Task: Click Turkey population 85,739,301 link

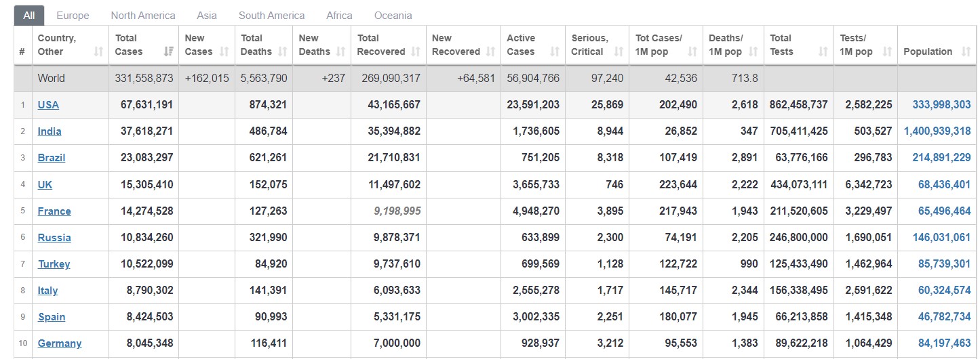Action: 945,264
